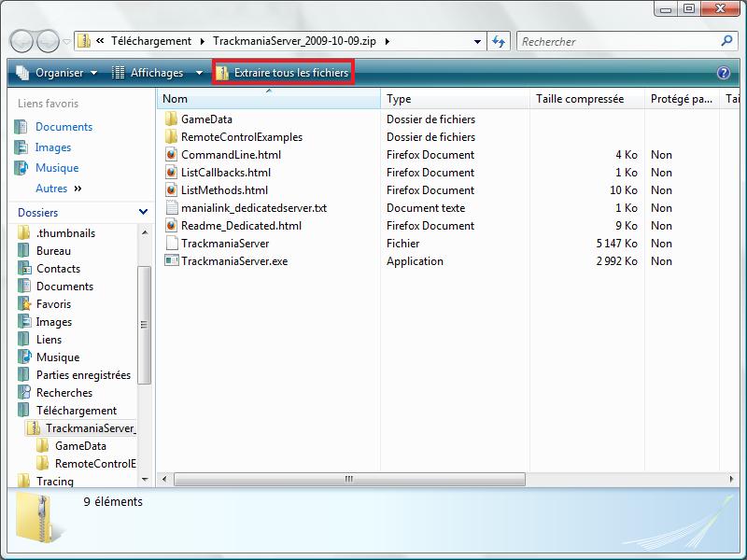The image size is (747, 560).
Task: Click the tree scrollbar down arrow
Action: [x=145, y=480]
